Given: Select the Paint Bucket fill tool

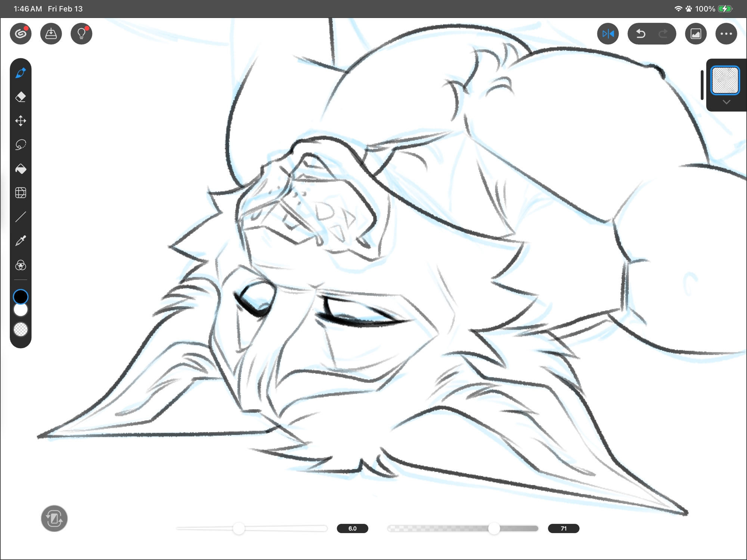Looking at the screenshot, I should pos(21,169).
